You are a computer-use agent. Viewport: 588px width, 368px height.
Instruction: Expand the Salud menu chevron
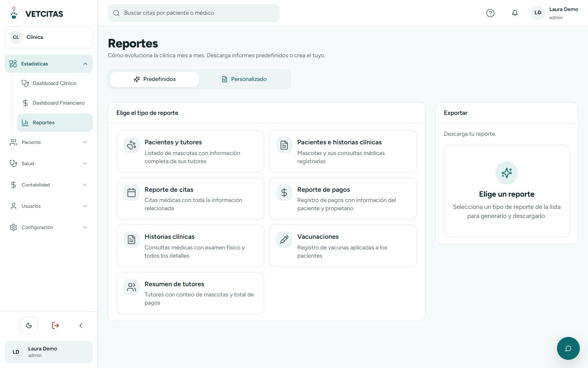coord(85,164)
